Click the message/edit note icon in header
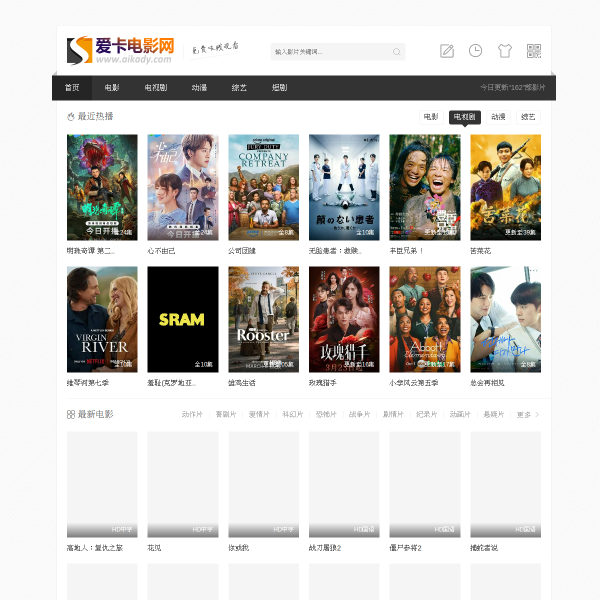Viewport: 600px width, 600px height. point(447,51)
